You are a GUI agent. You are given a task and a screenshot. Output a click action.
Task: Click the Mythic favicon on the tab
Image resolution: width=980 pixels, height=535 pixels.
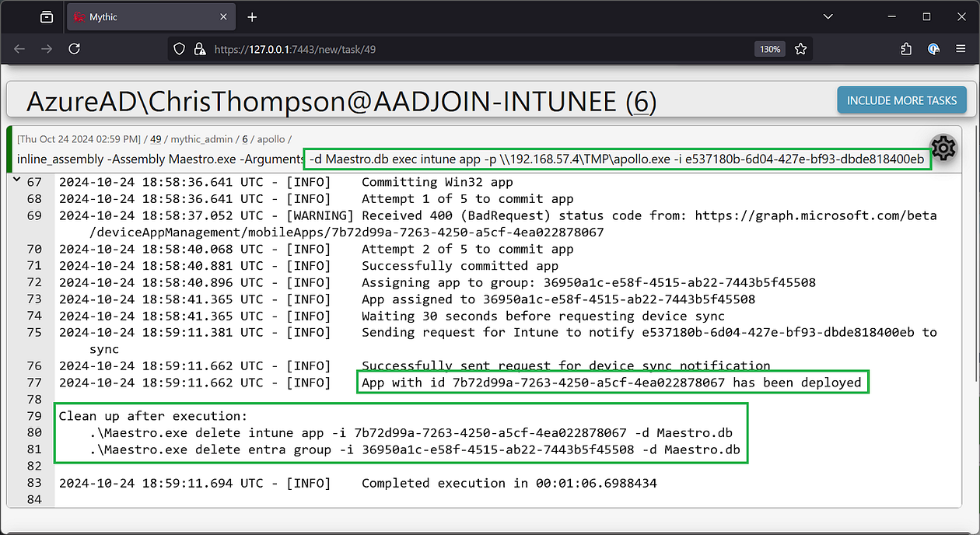pos(79,17)
